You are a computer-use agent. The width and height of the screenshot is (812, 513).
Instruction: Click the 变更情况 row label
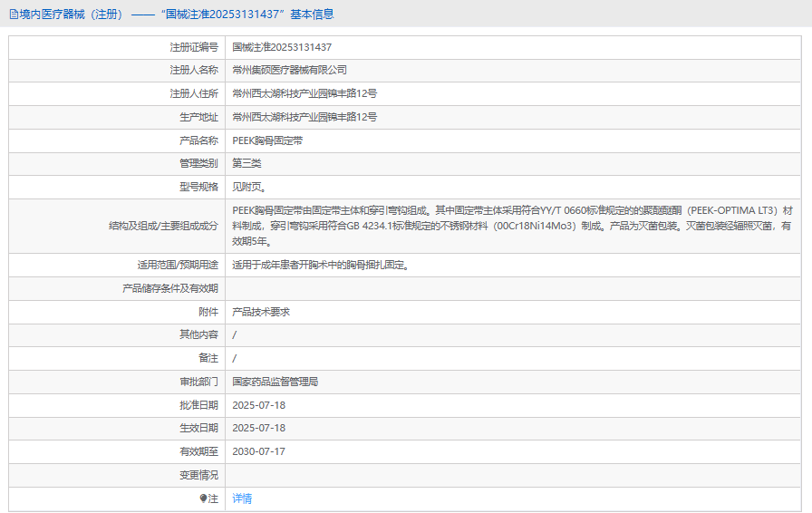[x=198, y=475]
